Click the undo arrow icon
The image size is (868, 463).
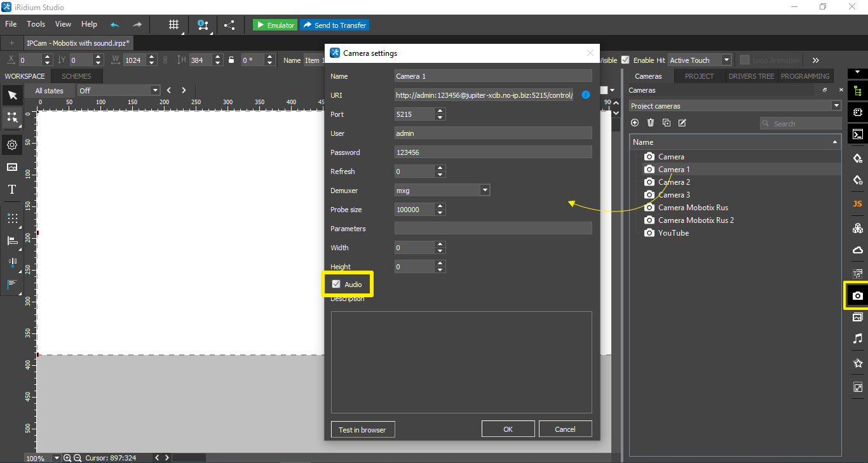click(x=115, y=25)
